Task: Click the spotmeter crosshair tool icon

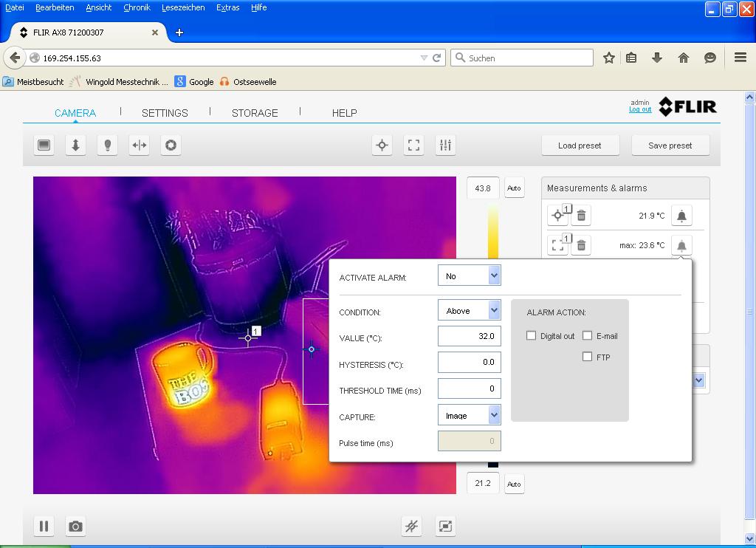Action: tap(382, 145)
